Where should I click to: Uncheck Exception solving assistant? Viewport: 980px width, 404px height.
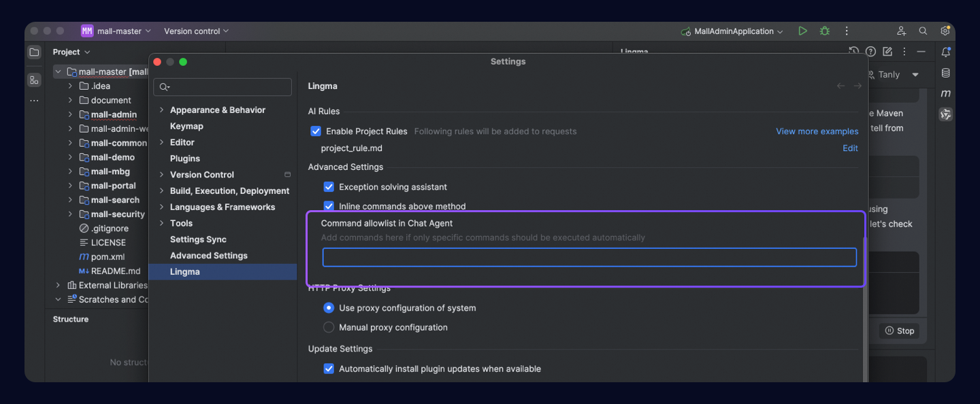(329, 187)
